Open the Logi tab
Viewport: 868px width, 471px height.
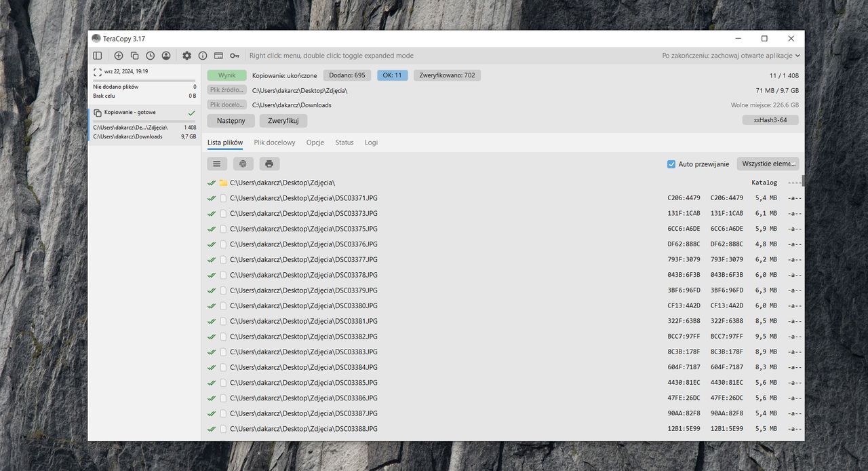tap(371, 143)
